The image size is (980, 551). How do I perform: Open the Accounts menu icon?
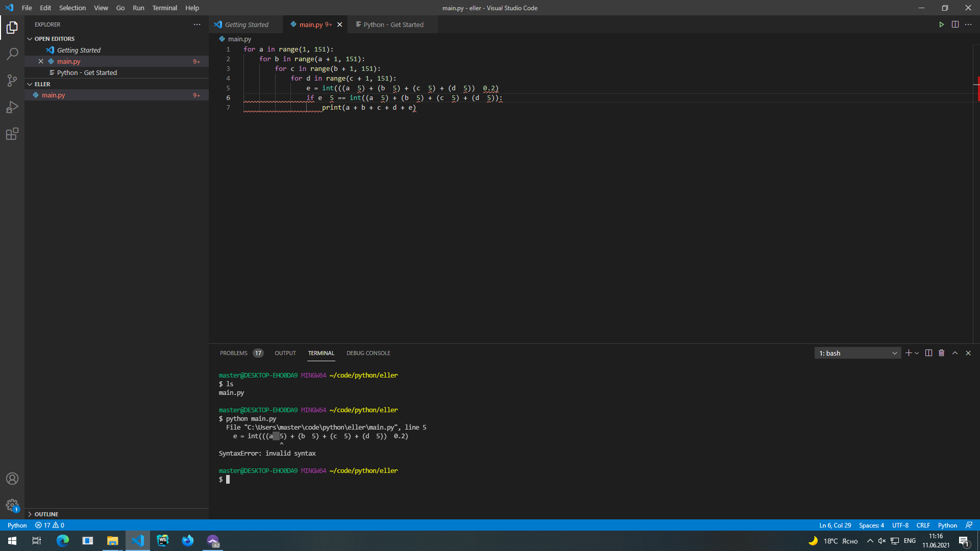point(12,479)
